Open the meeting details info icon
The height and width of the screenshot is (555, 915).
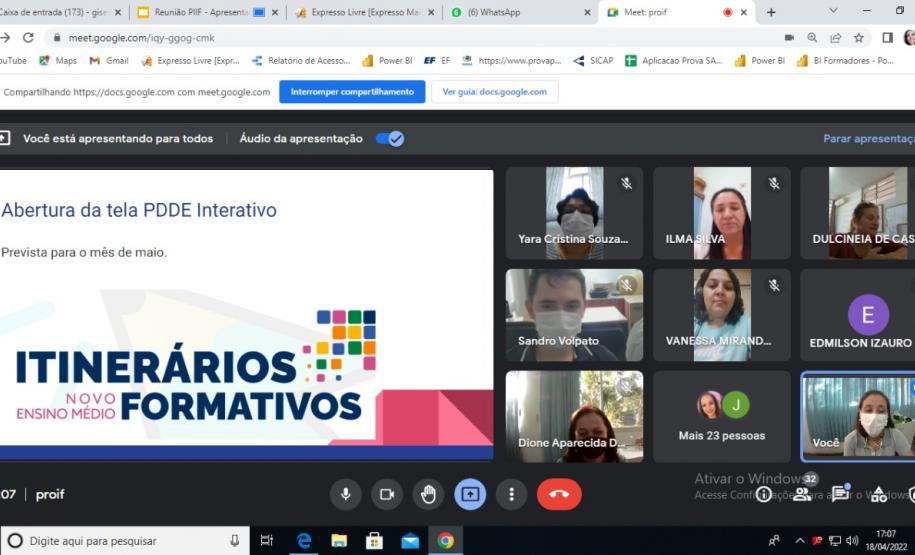(x=764, y=494)
